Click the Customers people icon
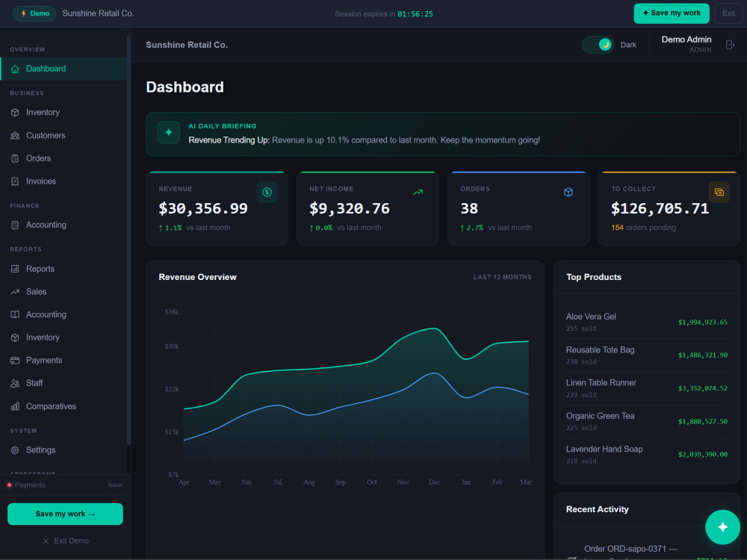 tap(15, 135)
